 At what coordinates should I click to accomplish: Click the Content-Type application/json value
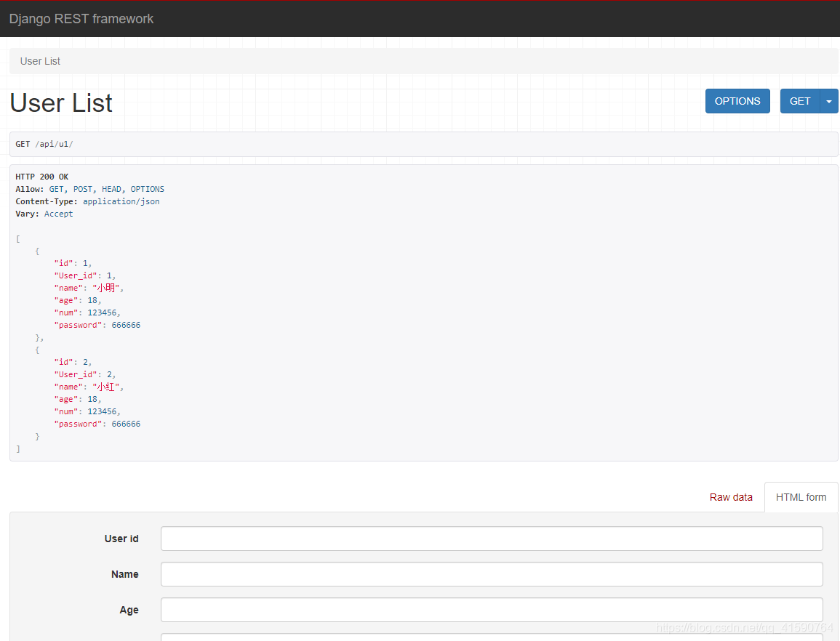coord(121,201)
